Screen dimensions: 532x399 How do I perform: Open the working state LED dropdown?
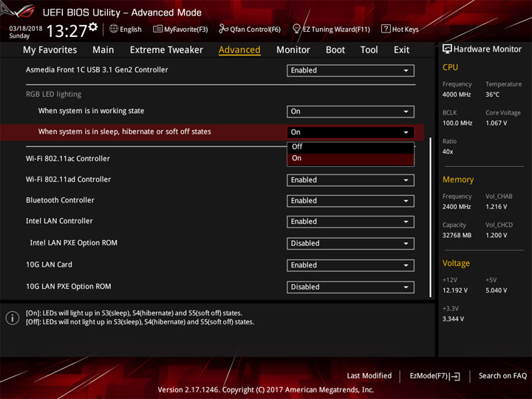click(350, 112)
